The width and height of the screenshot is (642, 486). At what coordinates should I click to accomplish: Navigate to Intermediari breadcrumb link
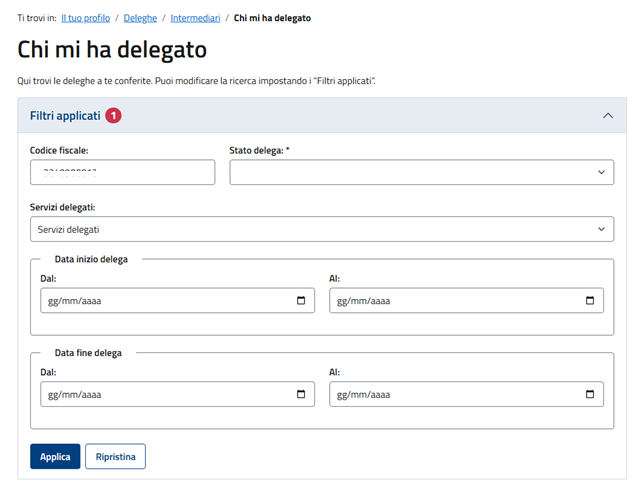[x=195, y=18]
